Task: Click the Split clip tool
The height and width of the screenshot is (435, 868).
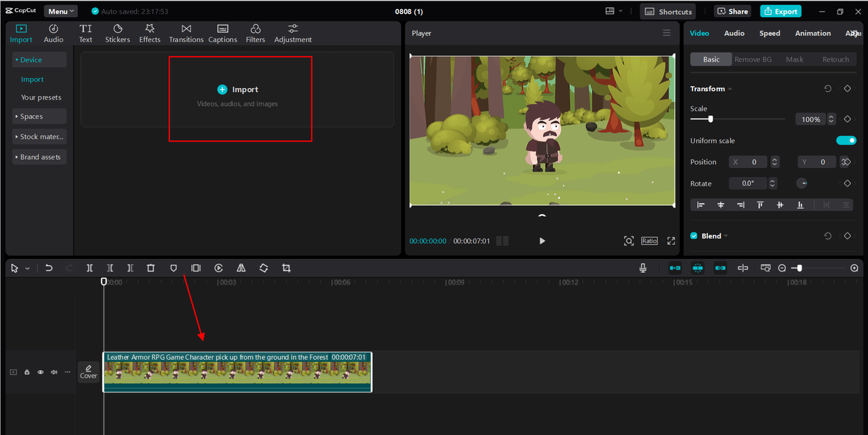Action: pos(90,268)
